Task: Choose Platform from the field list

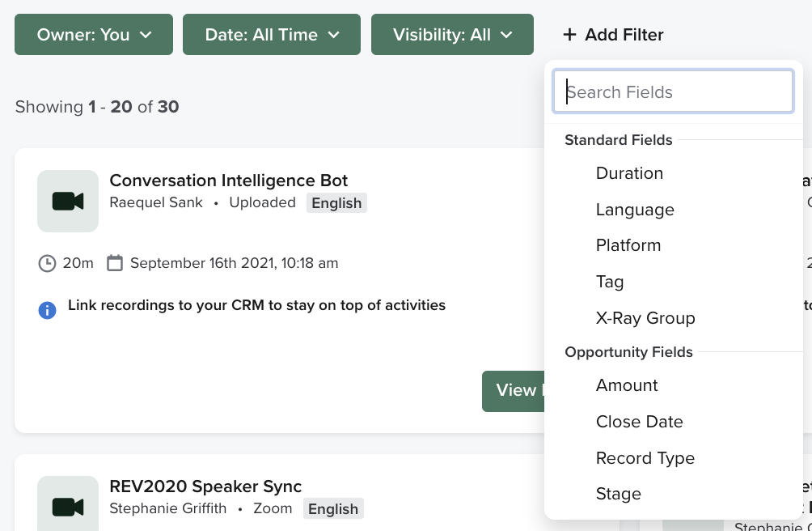Action: pyautogui.click(x=628, y=245)
